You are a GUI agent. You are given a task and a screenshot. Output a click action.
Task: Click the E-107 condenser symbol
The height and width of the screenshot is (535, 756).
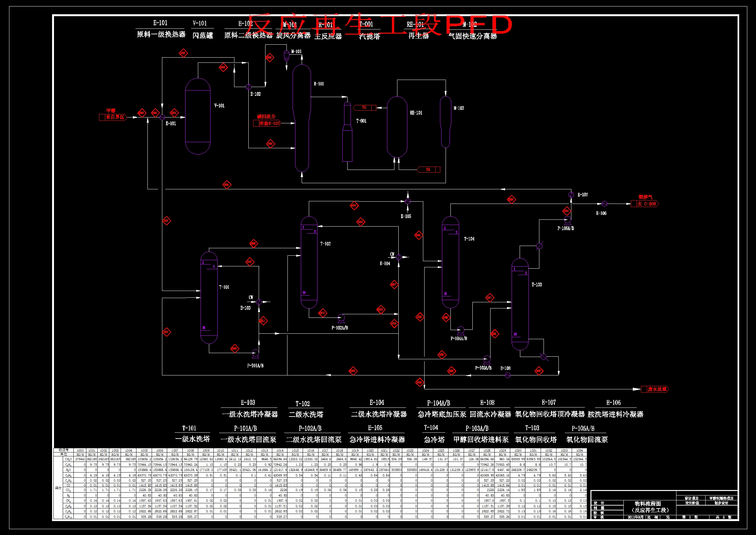[x=571, y=195]
